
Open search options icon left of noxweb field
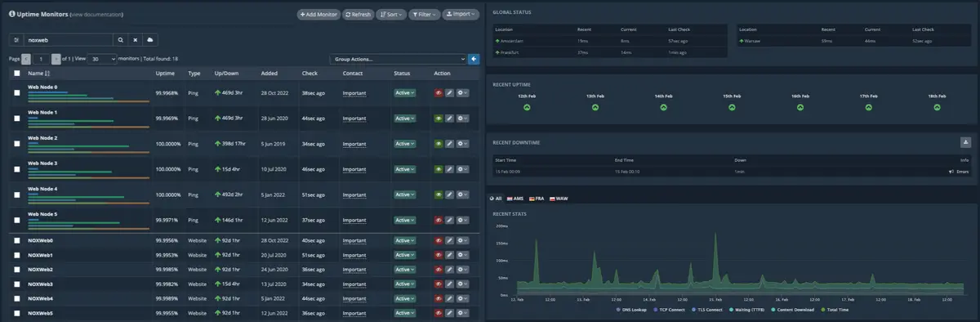[x=16, y=39]
